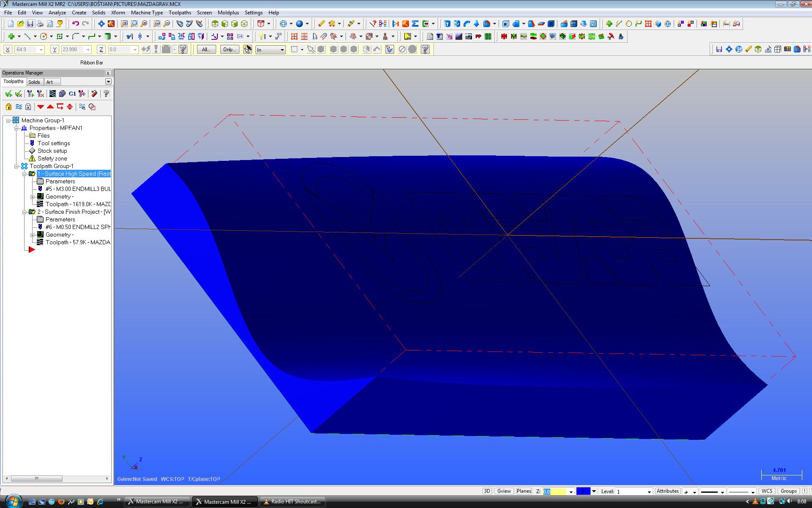Toggle the X coordinate lock button
The width and height of the screenshot is (812, 508).
(x=8, y=50)
